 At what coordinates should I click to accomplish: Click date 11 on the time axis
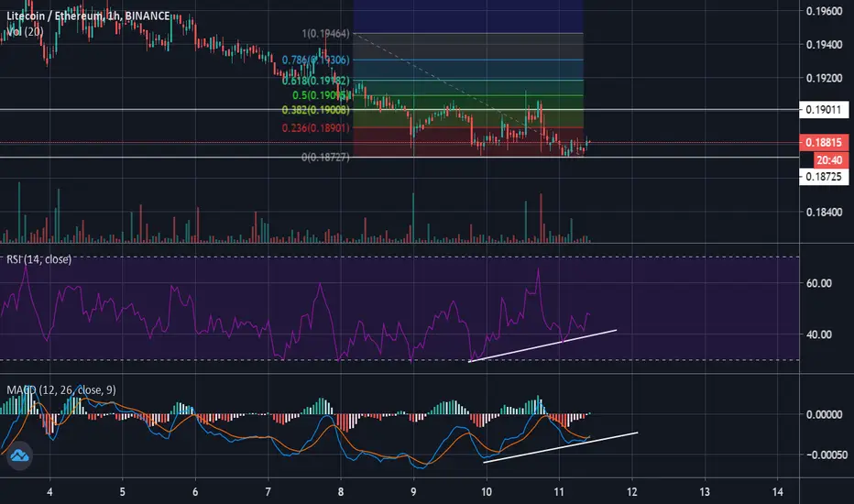click(559, 492)
